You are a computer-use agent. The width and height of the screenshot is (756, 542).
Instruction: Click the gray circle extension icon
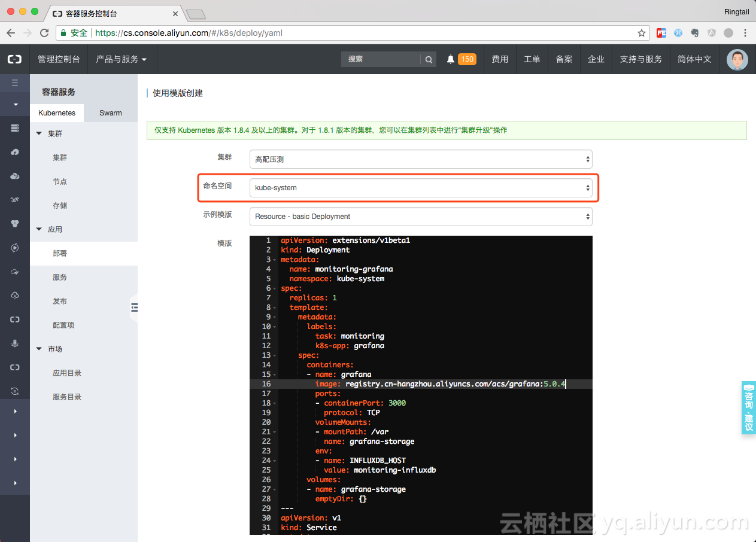click(728, 33)
